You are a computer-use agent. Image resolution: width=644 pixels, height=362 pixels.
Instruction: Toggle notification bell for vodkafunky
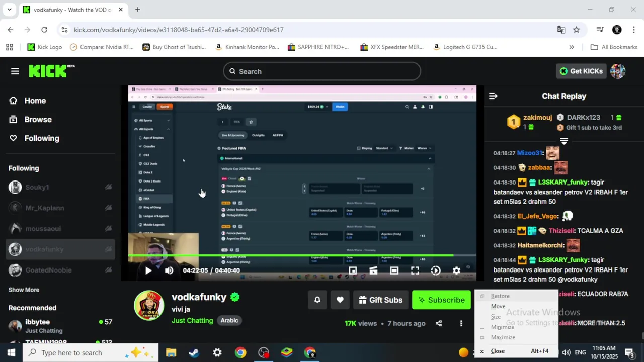coord(317,300)
